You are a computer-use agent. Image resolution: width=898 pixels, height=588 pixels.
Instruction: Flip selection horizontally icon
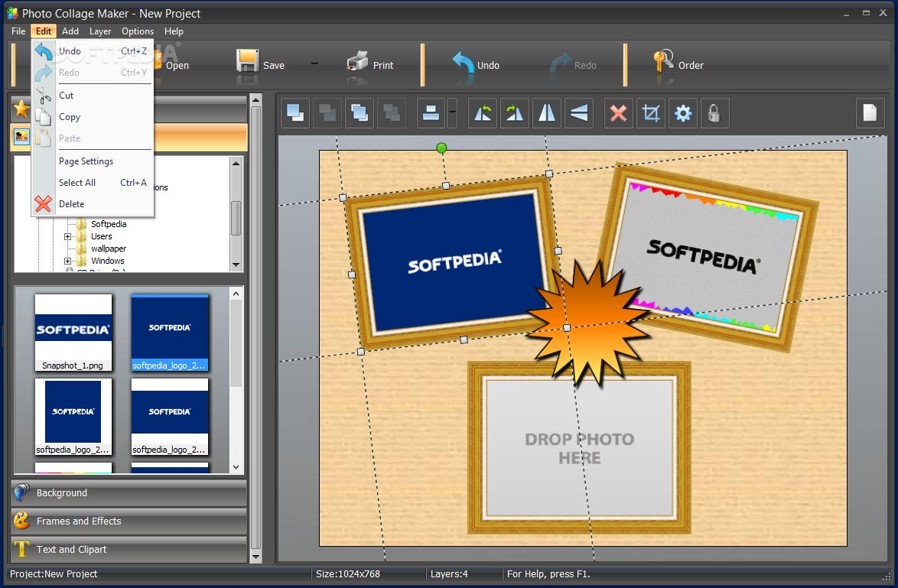point(547,113)
